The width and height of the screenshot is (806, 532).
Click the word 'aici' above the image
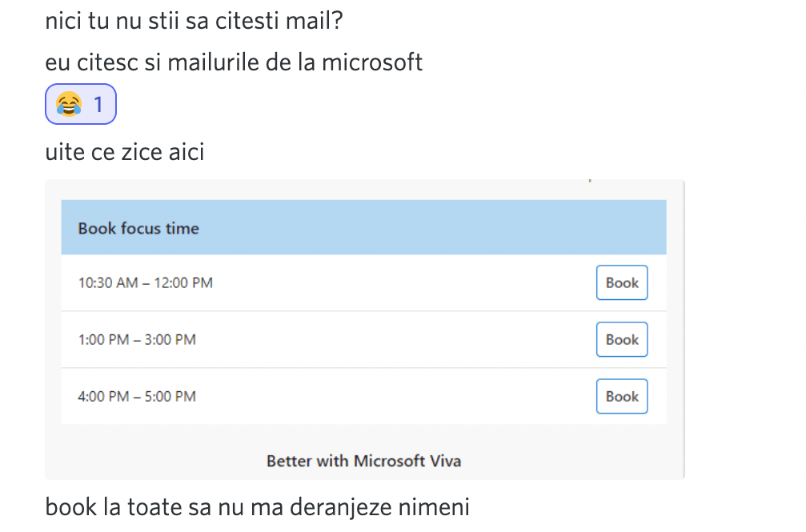[x=186, y=151]
